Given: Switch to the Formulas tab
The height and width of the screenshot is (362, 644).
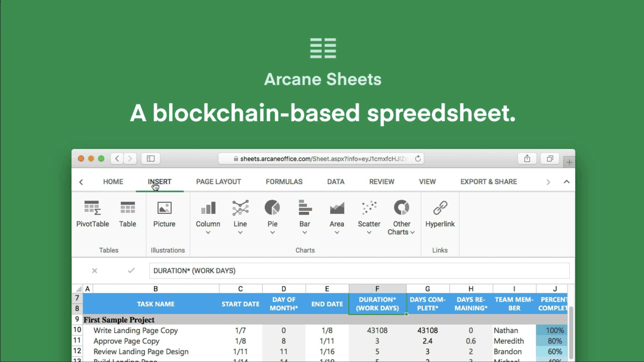Looking at the screenshot, I should pos(284,182).
